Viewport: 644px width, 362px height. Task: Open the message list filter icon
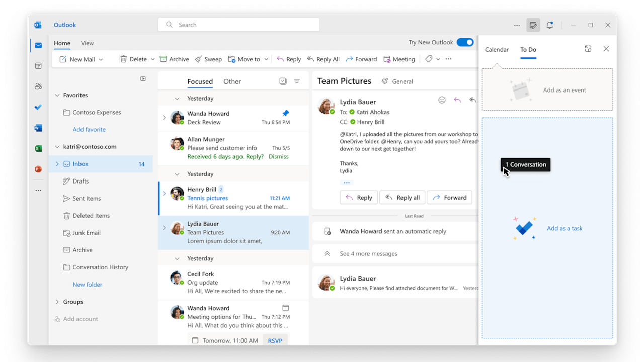tap(297, 81)
